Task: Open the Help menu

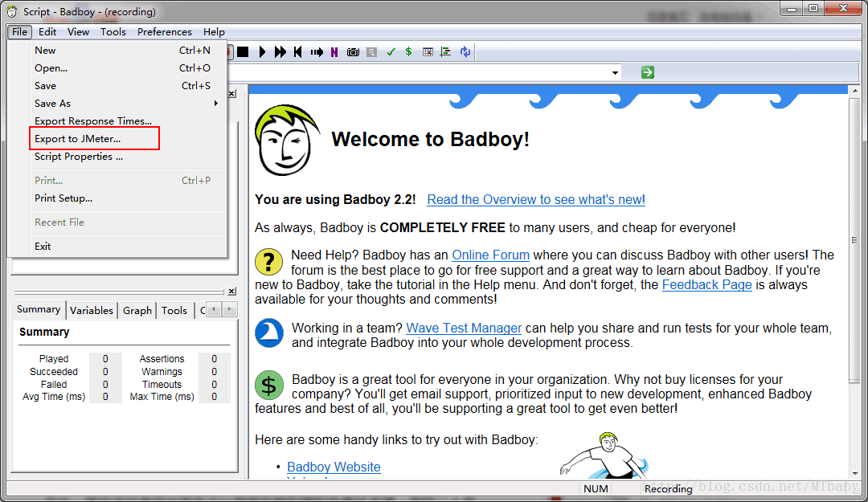Action: [214, 31]
